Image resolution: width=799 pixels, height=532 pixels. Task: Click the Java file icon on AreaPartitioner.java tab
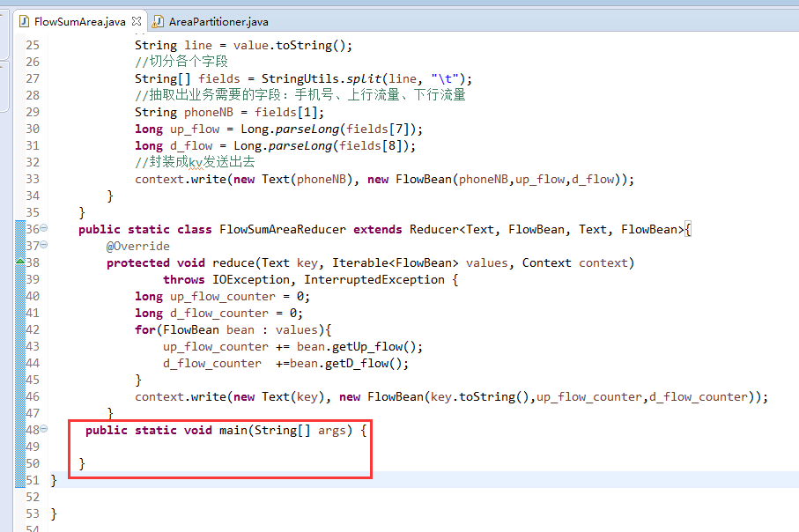[159, 21]
